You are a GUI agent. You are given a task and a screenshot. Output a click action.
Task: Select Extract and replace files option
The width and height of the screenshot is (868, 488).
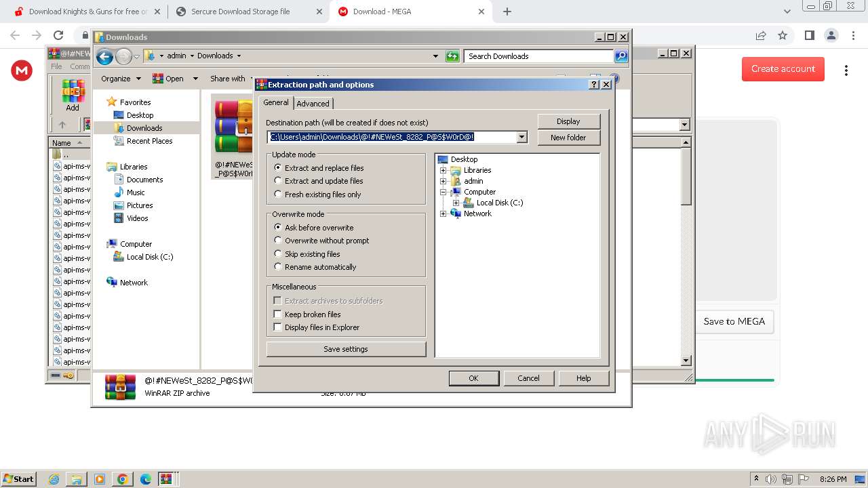pyautogui.click(x=319, y=168)
